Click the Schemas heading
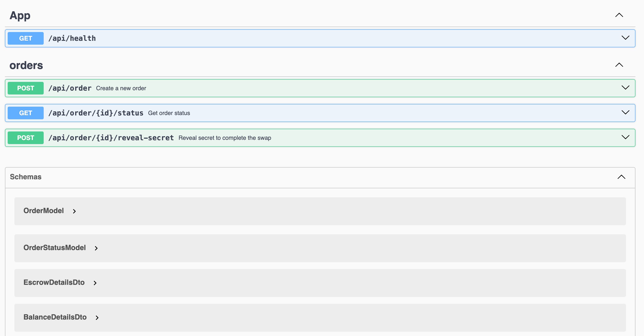This screenshot has height=336, width=644. click(x=26, y=177)
